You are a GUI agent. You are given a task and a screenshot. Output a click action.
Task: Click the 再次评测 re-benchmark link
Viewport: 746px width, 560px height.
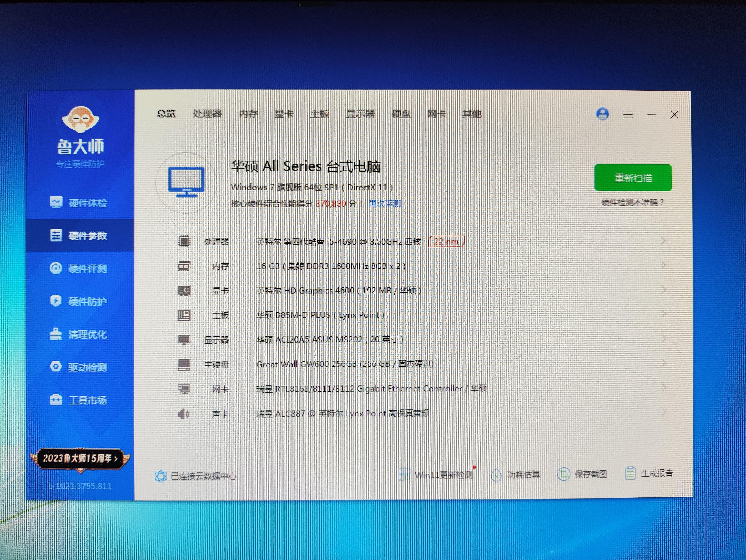point(384,204)
